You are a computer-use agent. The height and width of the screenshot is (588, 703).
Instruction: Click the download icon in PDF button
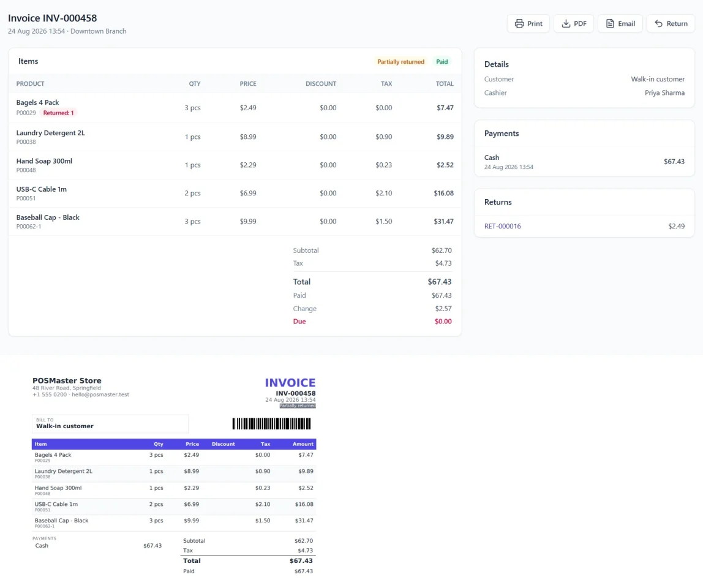pos(566,24)
